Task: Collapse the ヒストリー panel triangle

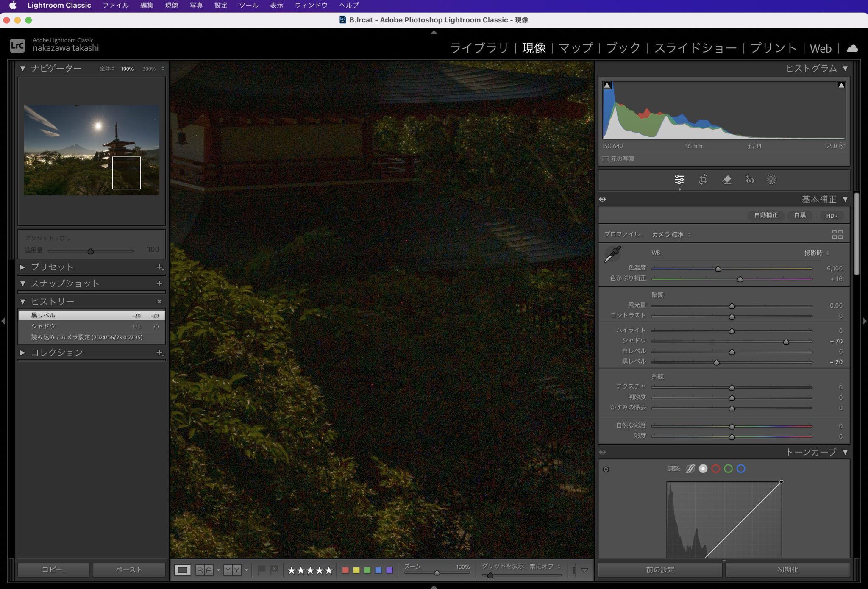Action: pos(23,302)
